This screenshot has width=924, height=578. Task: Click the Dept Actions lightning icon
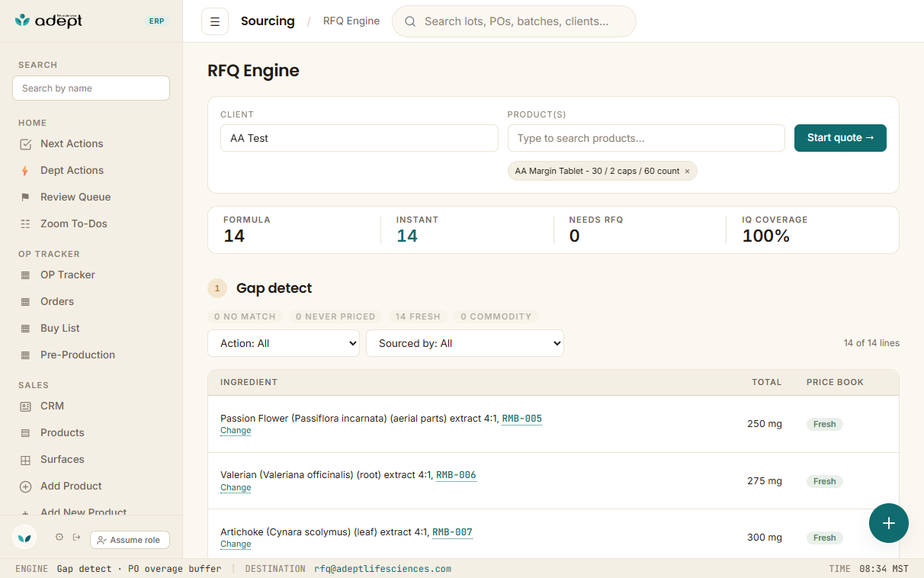coord(26,171)
